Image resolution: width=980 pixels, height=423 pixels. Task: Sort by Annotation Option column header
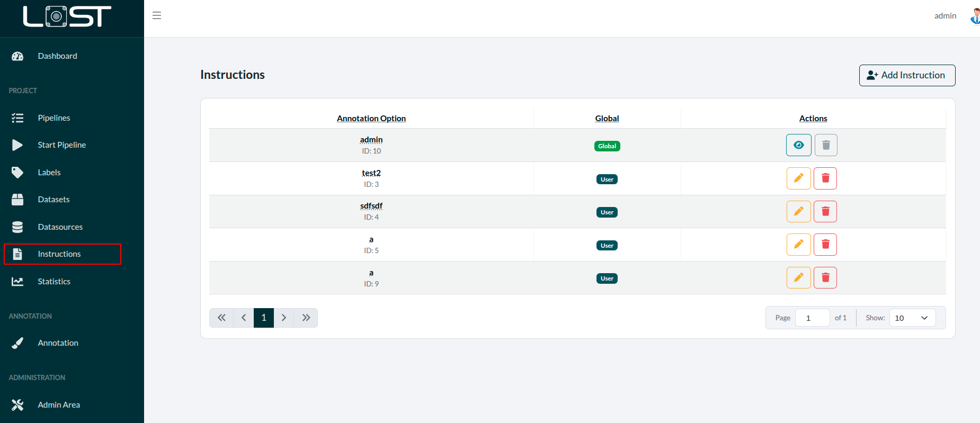tap(371, 119)
